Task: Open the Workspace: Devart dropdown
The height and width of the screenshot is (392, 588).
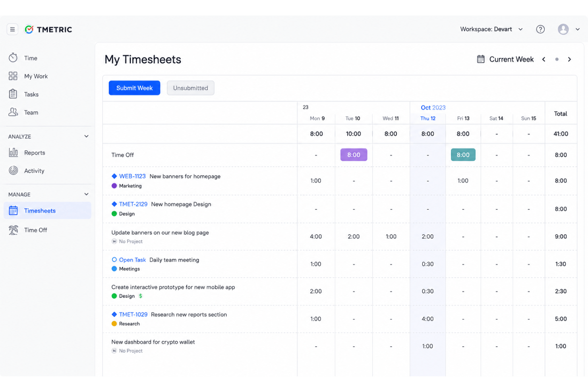Action: (x=491, y=29)
